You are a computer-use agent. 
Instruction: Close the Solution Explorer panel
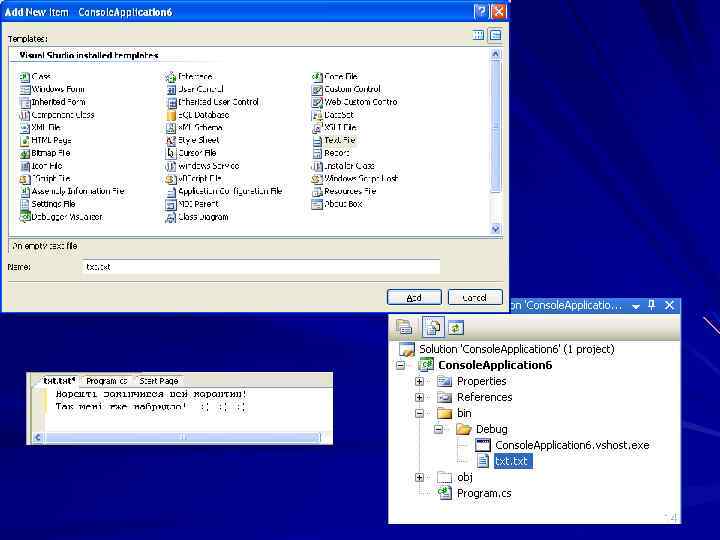click(x=669, y=305)
